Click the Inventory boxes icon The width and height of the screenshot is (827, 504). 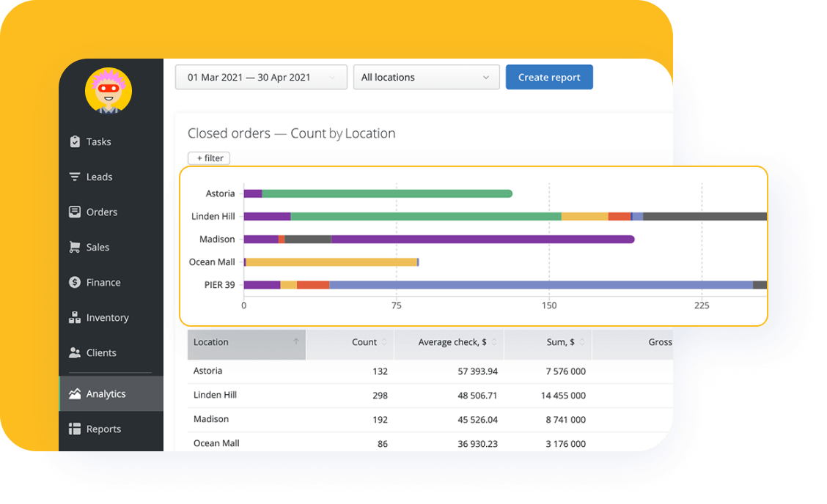[x=75, y=317]
